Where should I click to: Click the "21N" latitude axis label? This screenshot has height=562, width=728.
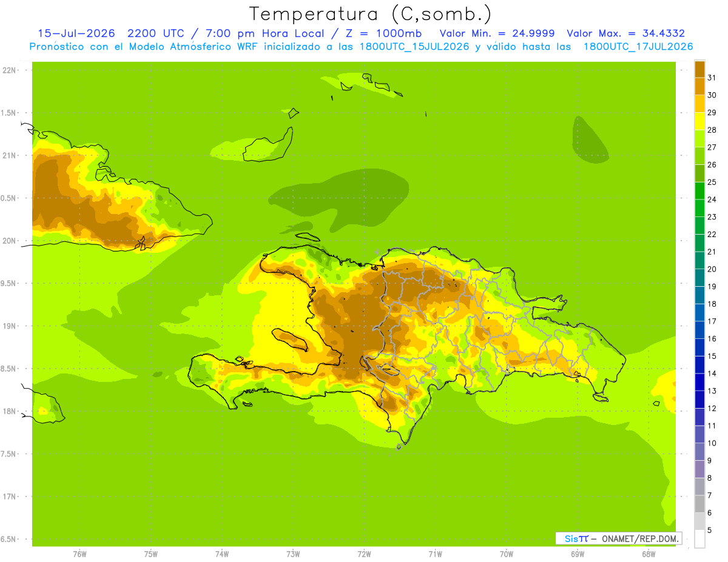click(9, 155)
